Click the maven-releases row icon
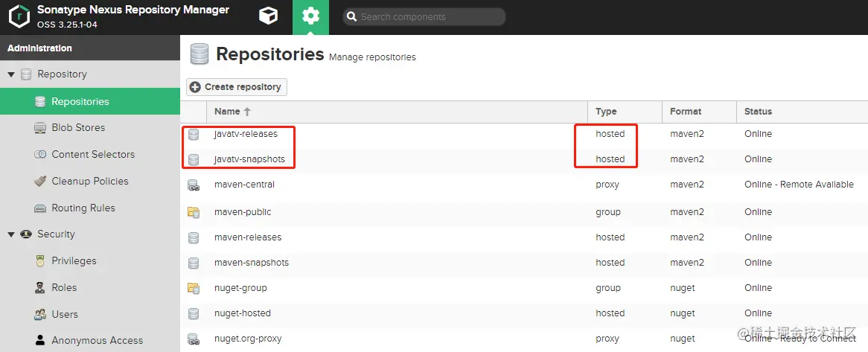This screenshot has height=352, width=868. point(194,237)
